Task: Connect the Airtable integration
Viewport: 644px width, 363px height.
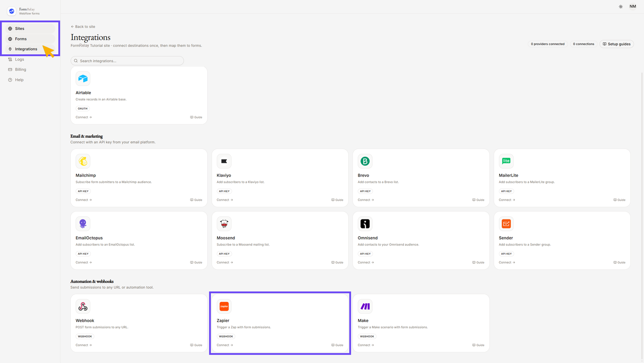Action: pyautogui.click(x=84, y=118)
